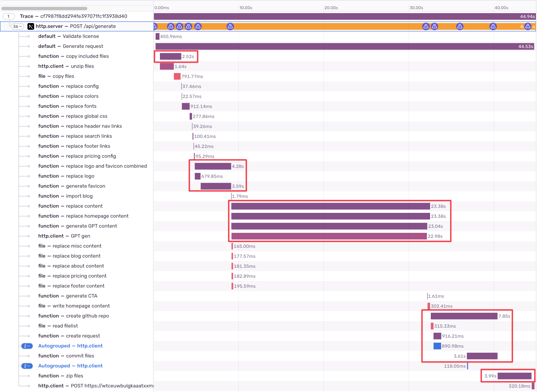Expand first Autogrouped http.client group badge
537x392 pixels.
pos(27,346)
